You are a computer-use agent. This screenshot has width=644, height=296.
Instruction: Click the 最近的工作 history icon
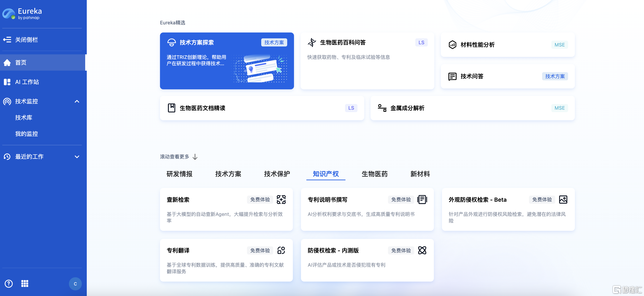point(7,157)
